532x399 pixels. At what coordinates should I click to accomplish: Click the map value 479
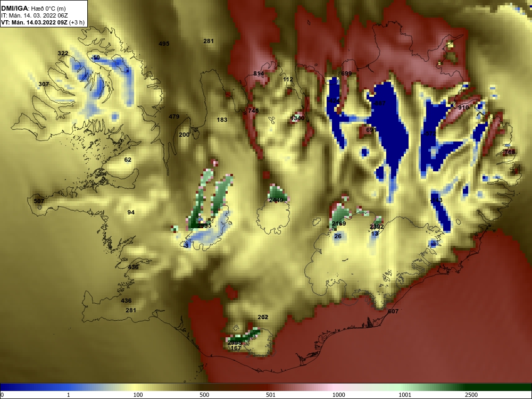pyautogui.click(x=174, y=117)
